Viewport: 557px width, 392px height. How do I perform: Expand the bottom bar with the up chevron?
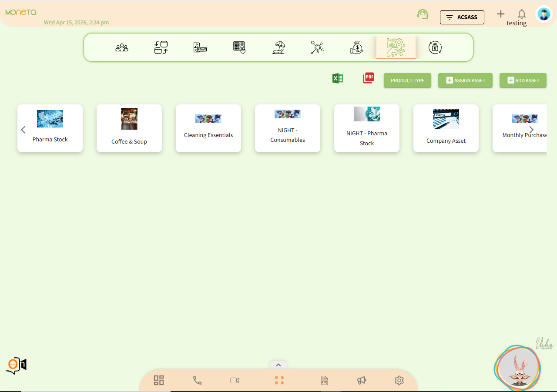[278, 365]
